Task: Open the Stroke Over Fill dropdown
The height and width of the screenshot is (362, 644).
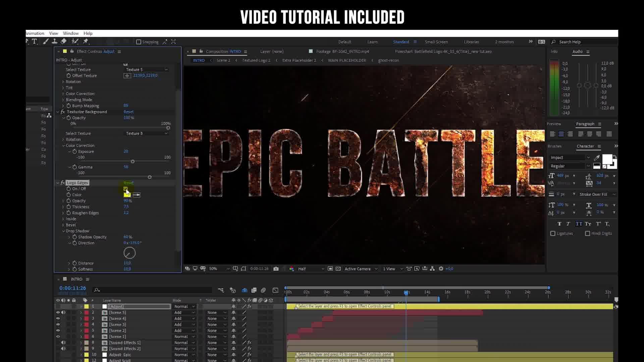Action: coord(597,194)
